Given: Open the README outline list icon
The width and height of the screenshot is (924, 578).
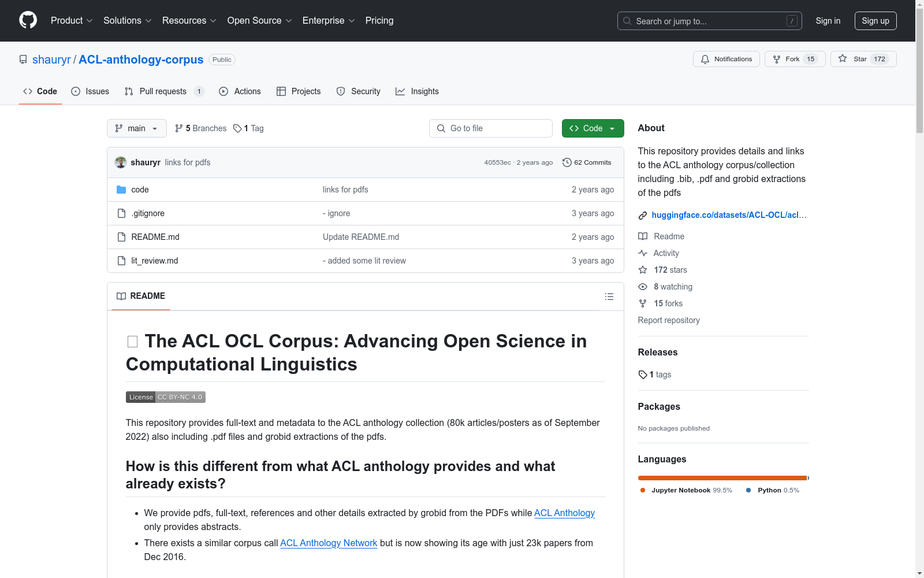Looking at the screenshot, I should (x=609, y=297).
